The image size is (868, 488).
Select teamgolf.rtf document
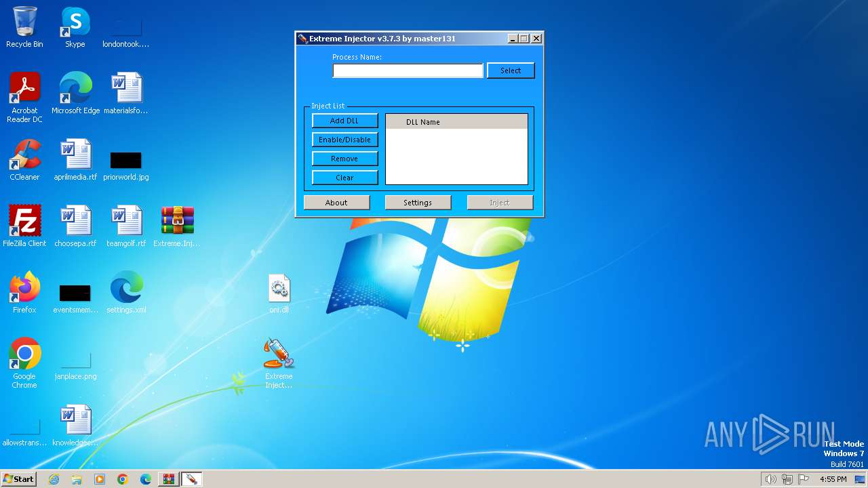[126, 227]
